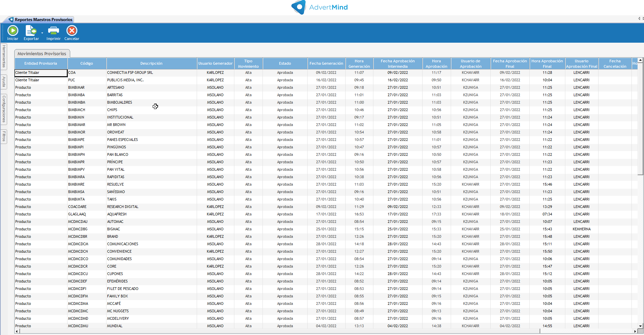
Task: Click horizontal scrollbar left arrow
Action: pos(17,331)
